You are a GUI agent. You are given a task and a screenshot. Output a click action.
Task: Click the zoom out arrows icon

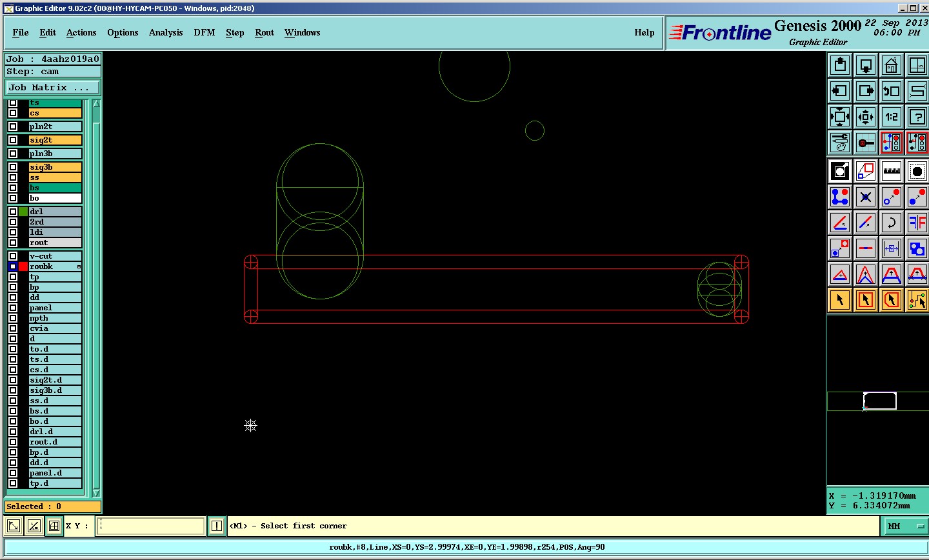(x=866, y=117)
